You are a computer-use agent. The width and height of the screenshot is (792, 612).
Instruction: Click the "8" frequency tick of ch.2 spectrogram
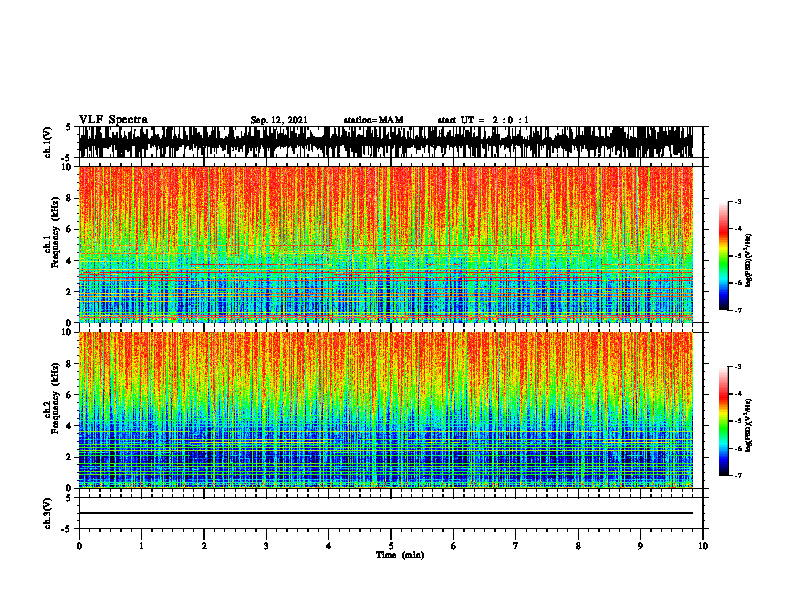click(x=71, y=364)
